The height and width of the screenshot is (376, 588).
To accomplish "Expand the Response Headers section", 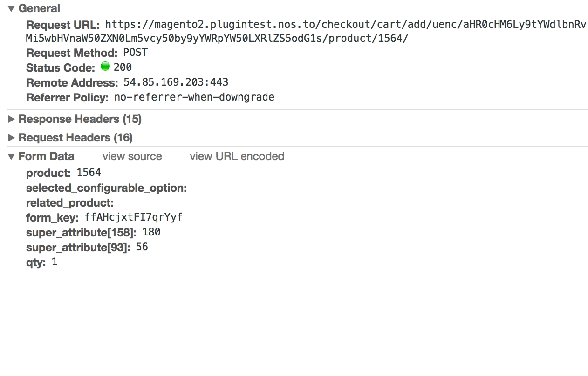I will [x=12, y=119].
